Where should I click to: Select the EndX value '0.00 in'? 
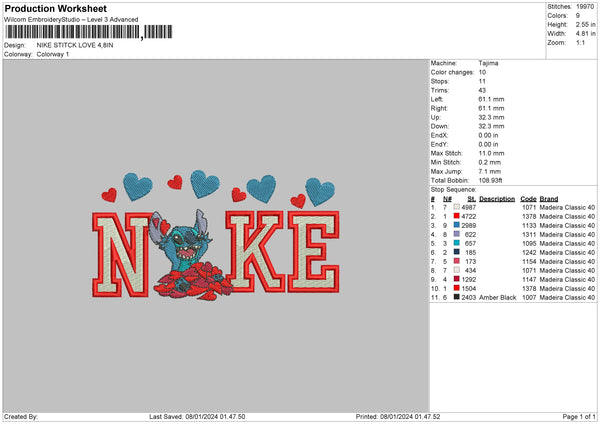(x=488, y=135)
